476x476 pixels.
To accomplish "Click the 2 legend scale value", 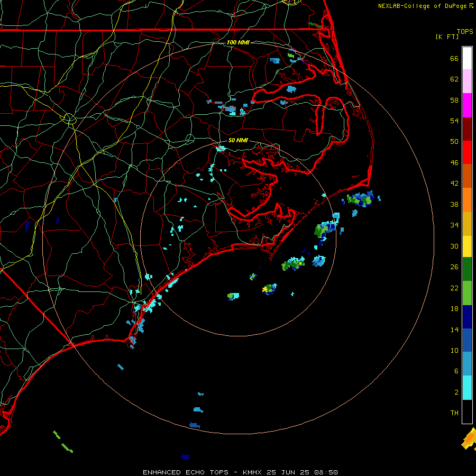I will 456,392.
